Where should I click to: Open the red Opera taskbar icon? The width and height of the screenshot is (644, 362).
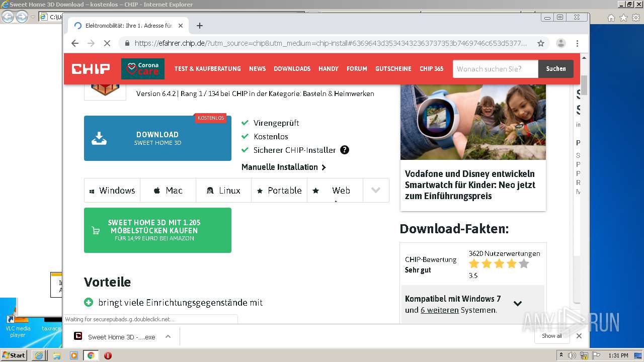108,355
